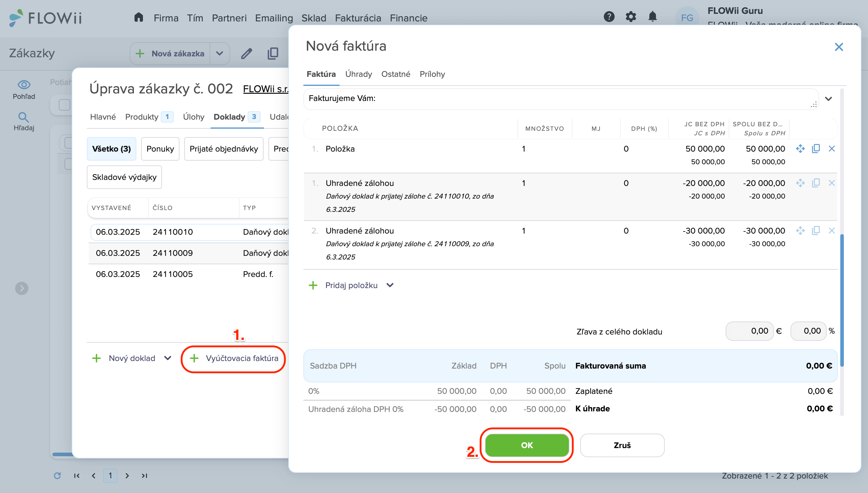Move the -20 000,00 Uhradené zálohou row
This screenshot has width=868, height=493.
[800, 183]
